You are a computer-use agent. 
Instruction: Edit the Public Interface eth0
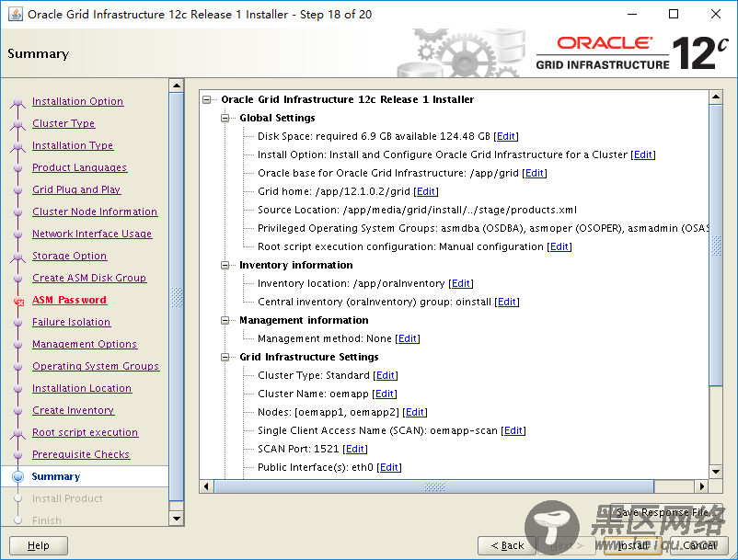(389, 467)
